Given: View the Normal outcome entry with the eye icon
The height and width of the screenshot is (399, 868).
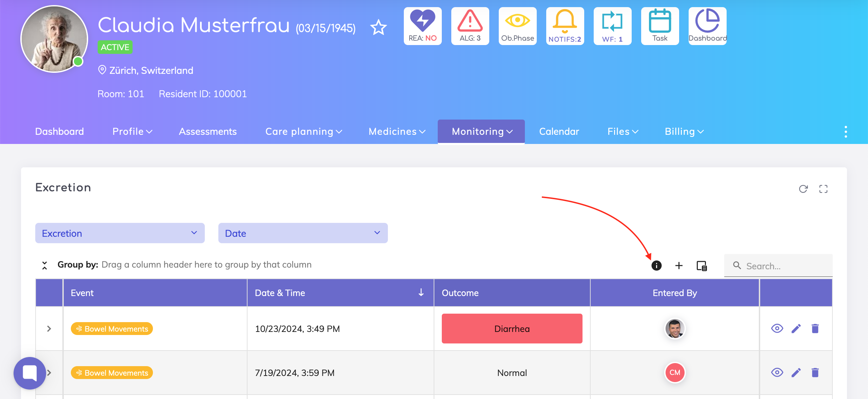Looking at the screenshot, I should tap(777, 373).
